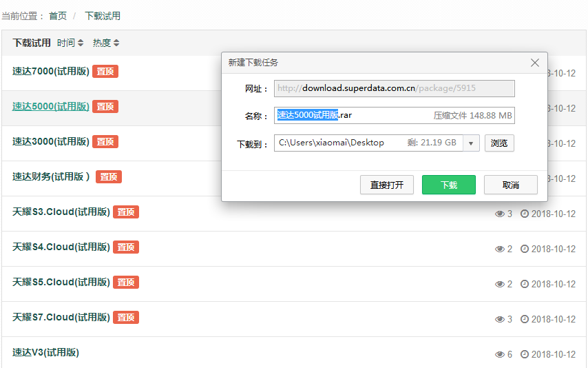Cancel the download with 取消

(x=510, y=185)
